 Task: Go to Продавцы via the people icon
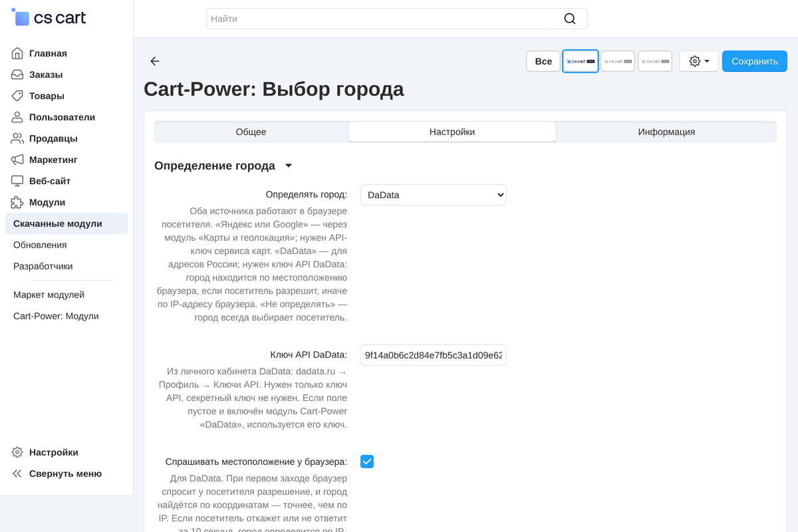(x=17, y=138)
